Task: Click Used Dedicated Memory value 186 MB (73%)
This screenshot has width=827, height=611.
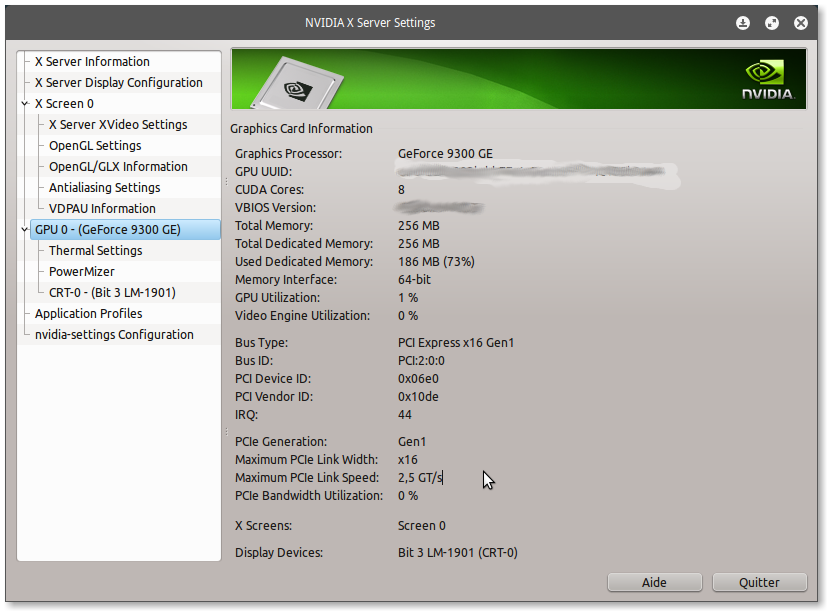Action: tap(436, 262)
